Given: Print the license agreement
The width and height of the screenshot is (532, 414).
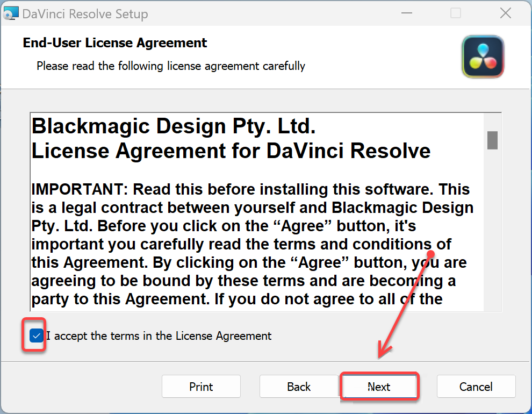Looking at the screenshot, I should click(x=201, y=387).
